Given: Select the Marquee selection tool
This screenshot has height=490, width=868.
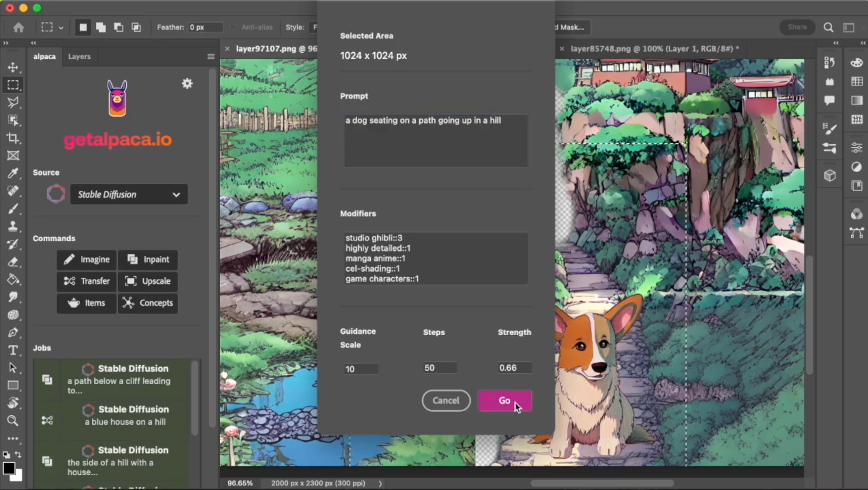Looking at the screenshot, I should [x=13, y=84].
